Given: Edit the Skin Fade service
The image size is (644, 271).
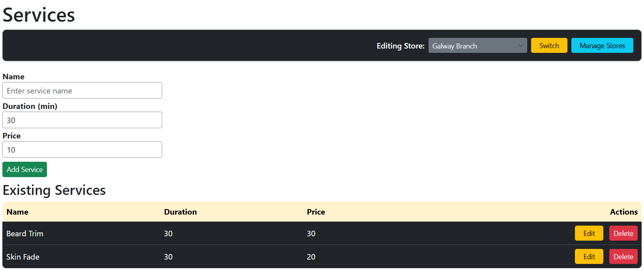Looking at the screenshot, I should click(x=589, y=257).
